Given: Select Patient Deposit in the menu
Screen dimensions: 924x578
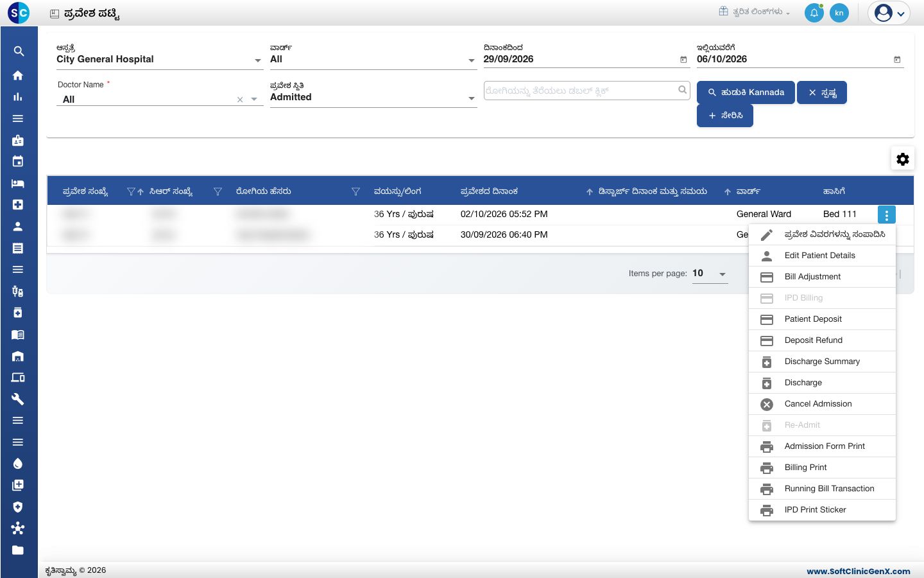Looking at the screenshot, I should 822,319.
